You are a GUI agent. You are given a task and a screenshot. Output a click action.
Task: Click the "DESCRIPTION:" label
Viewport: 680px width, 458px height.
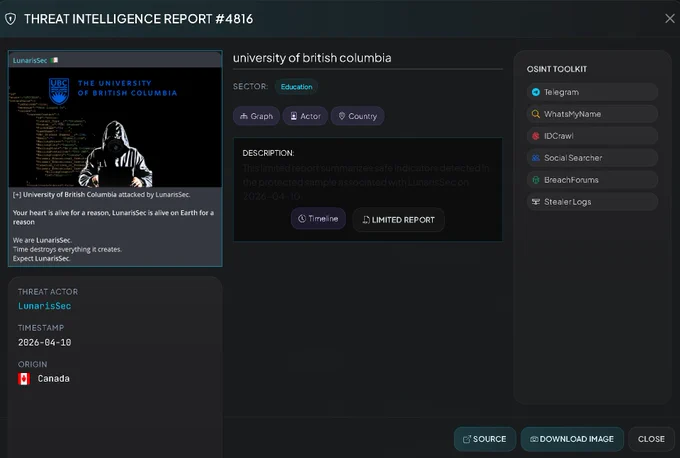pyautogui.click(x=268, y=153)
